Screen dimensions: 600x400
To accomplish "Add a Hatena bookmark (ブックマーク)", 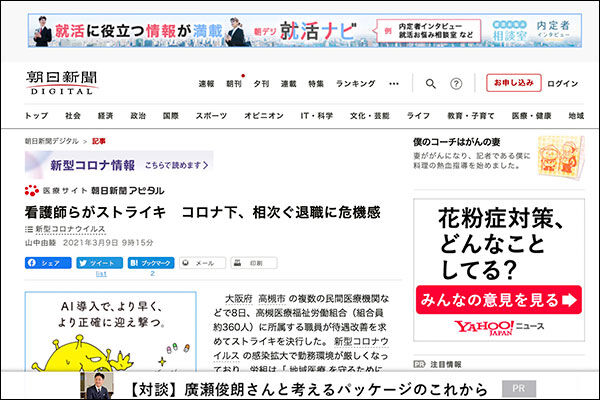I will [x=151, y=263].
